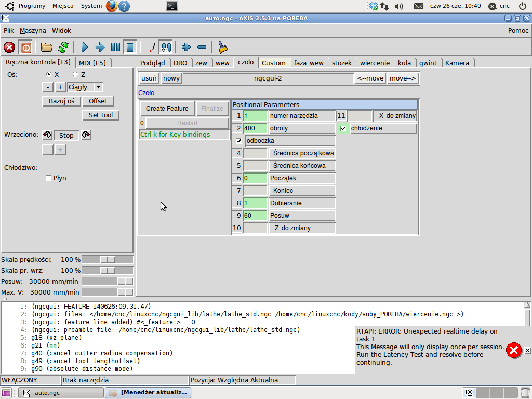
Task: Start spindle clockwise icon right of Stop
Action: point(86,135)
